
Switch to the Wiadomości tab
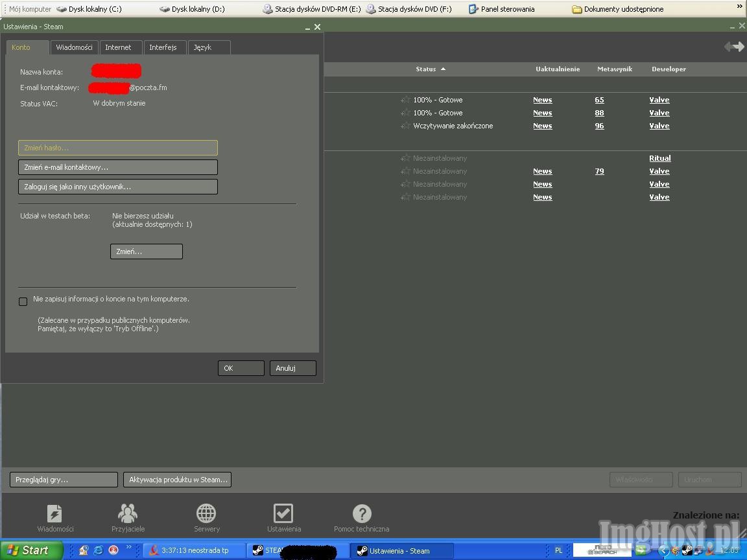coord(75,47)
